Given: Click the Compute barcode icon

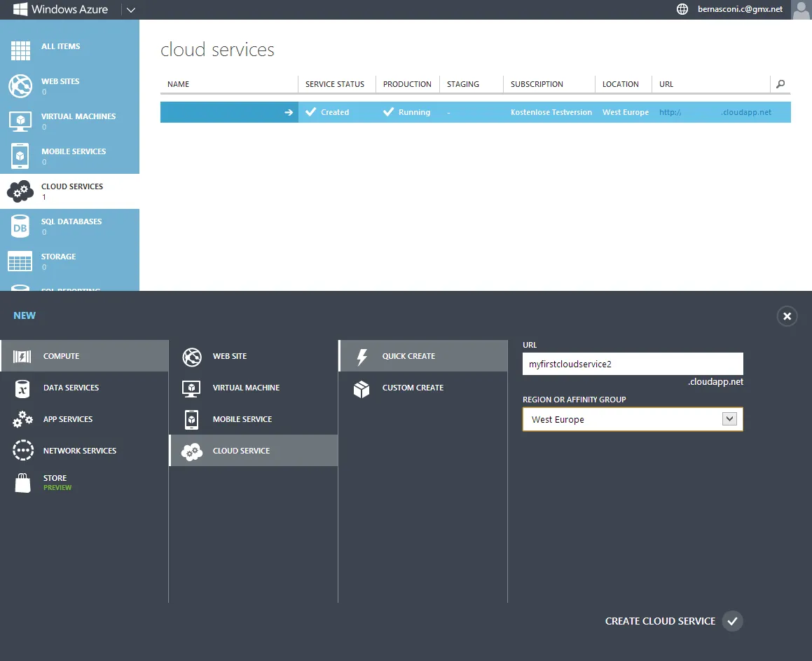Looking at the screenshot, I should 22,356.
